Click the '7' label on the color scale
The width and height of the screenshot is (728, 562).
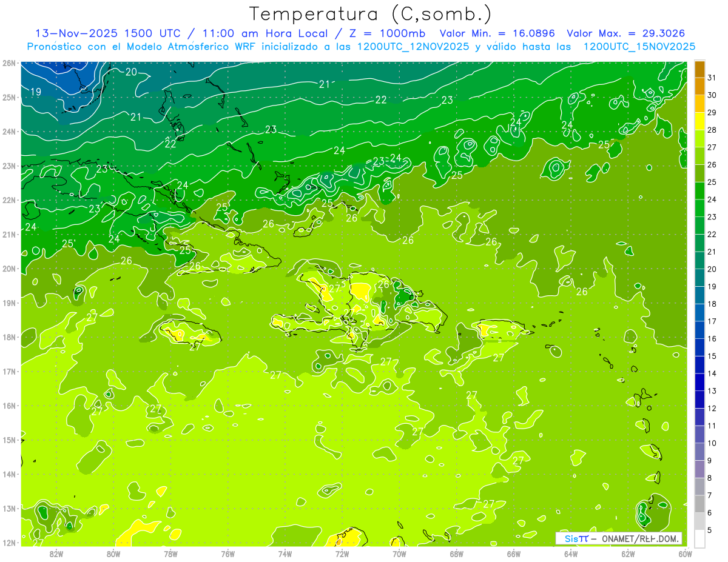point(710,495)
